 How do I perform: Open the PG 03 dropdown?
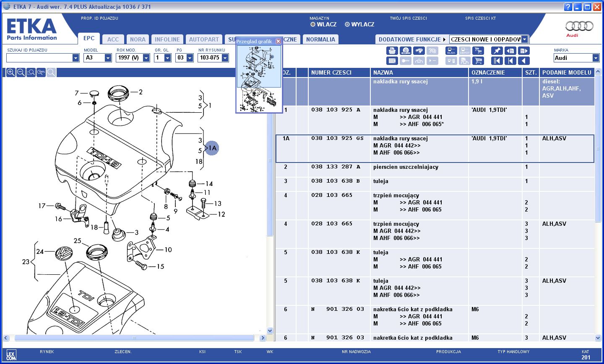pyautogui.click(x=190, y=58)
